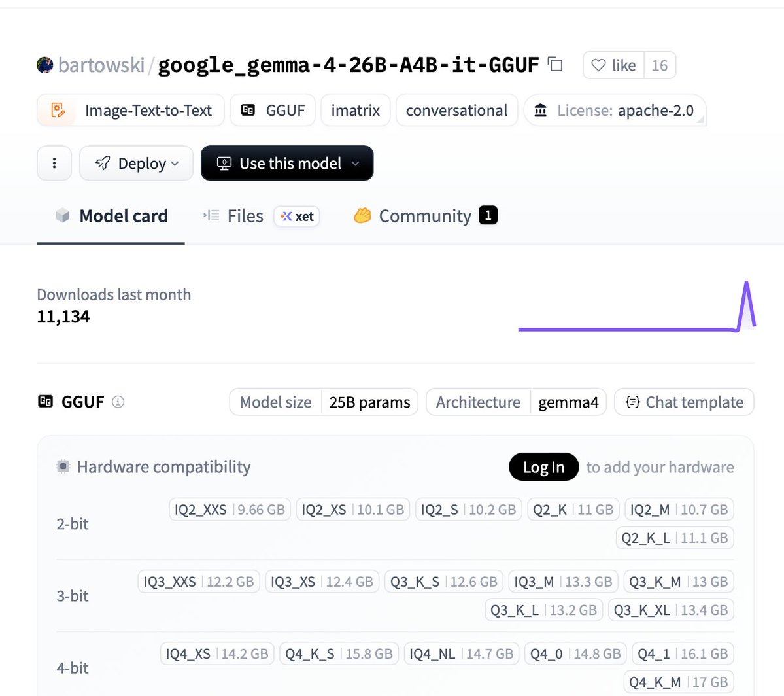Click the GGUF library tag
Image resolution: width=784 pixels, height=696 pixels.
click(x=273, y=110)
